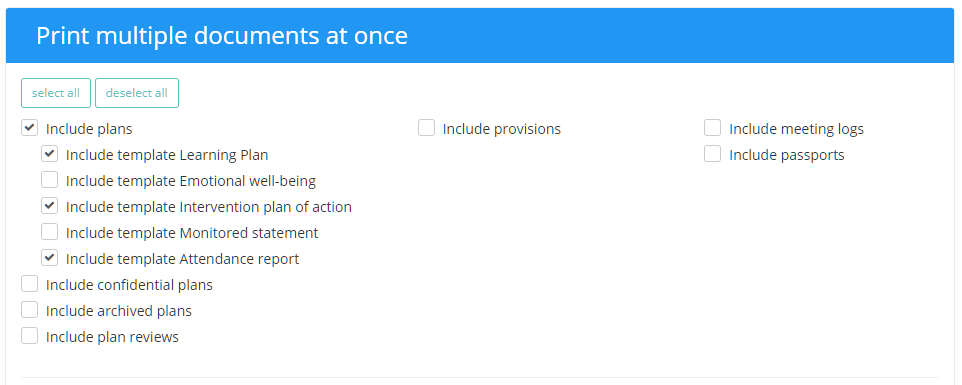This screenshot has height=385, width=962.
Task: Click the Print multiple documents at once header
Action: 222,36
